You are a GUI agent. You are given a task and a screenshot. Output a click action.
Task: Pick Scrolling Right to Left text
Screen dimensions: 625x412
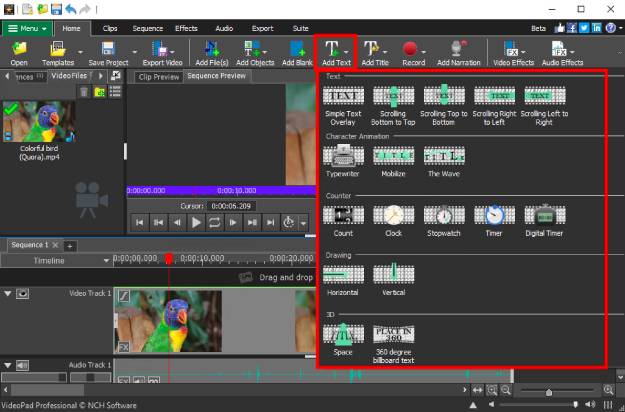[x=494, y=106]
